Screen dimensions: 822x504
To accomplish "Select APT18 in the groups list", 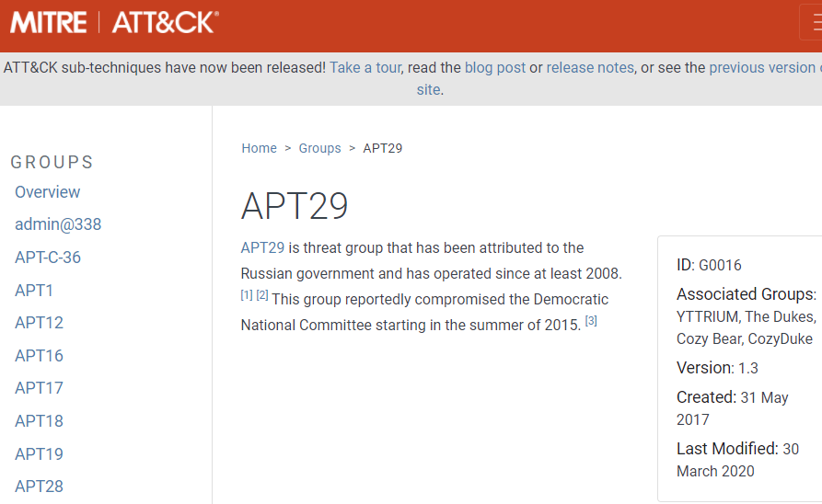I will [x=39, y=421].
